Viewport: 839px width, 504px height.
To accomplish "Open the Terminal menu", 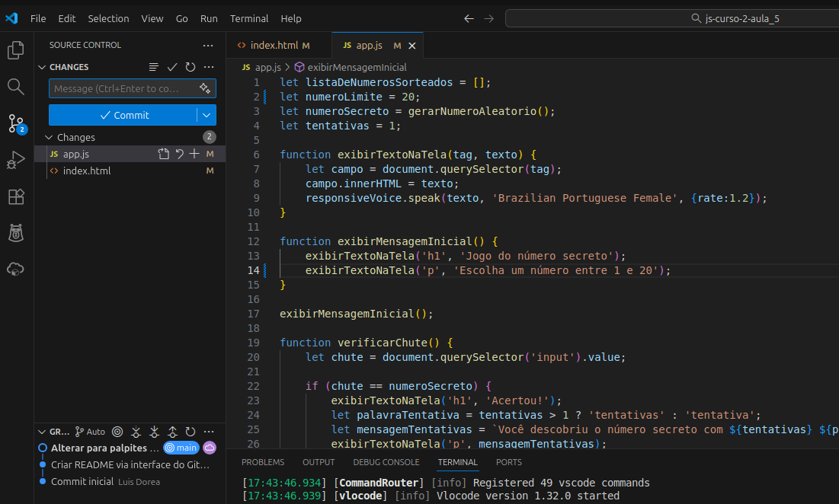I will tap(249, 18).
